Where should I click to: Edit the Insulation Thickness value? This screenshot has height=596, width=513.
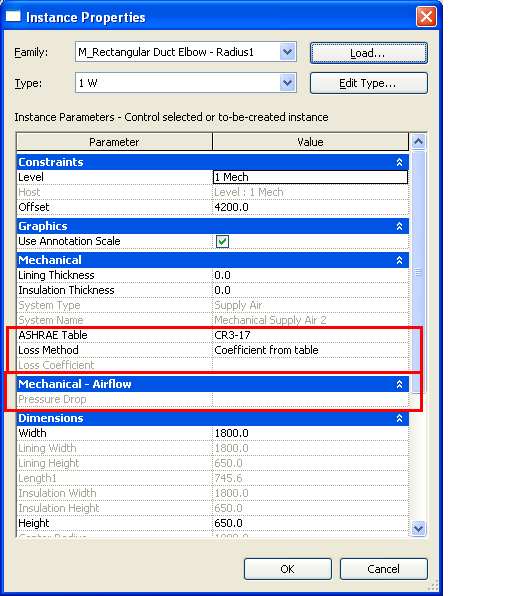tap(310, 290)
